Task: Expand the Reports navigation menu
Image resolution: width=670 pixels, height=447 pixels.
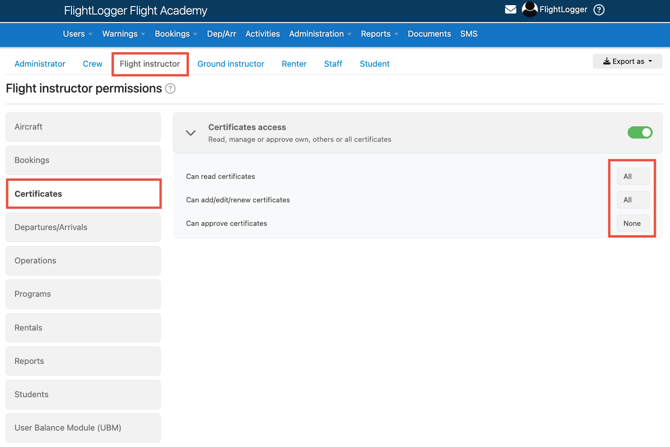Action: (x=379, y=34)
